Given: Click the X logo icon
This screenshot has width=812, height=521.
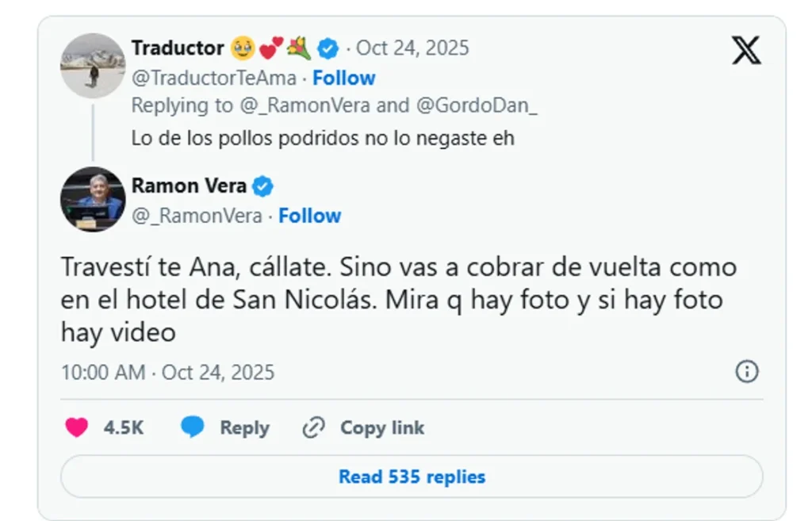Looking at the screenshot, I should click(745, 51).
